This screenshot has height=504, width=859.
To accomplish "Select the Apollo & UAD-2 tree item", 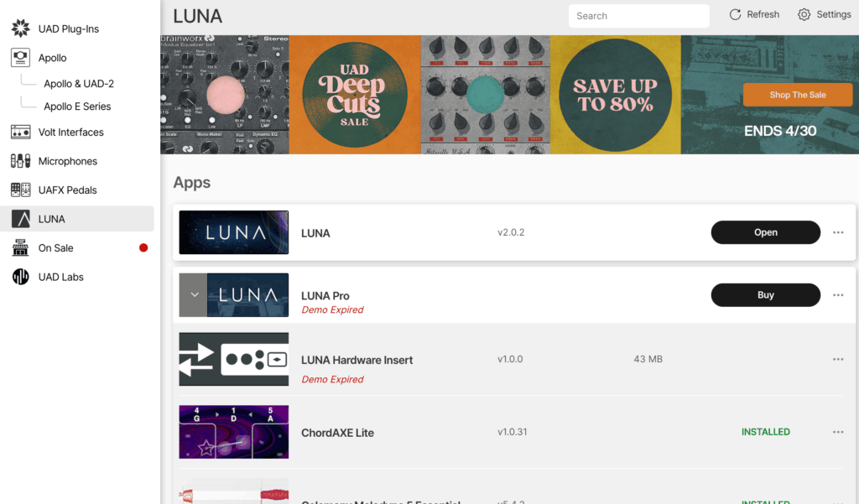I will (79, 83).
